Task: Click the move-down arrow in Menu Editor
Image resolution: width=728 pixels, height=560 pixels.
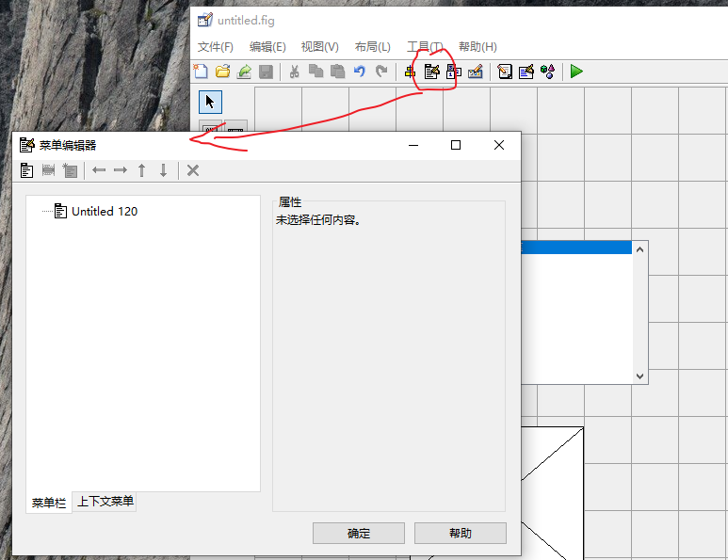Action: pos(164,170)
